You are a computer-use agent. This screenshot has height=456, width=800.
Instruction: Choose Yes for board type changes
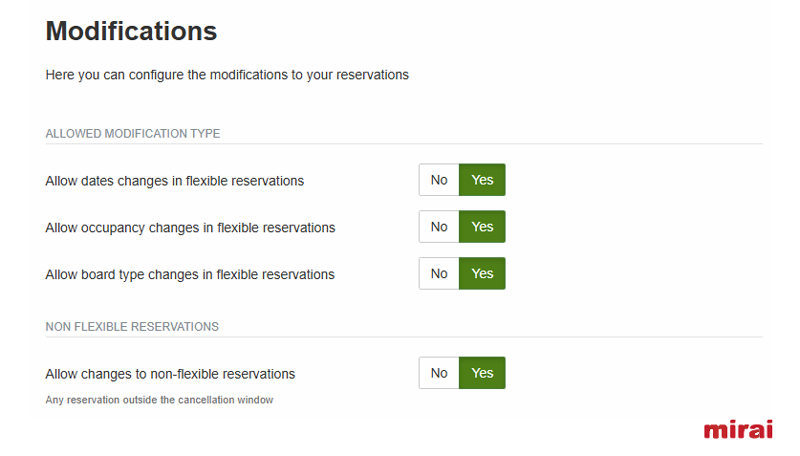482,273
